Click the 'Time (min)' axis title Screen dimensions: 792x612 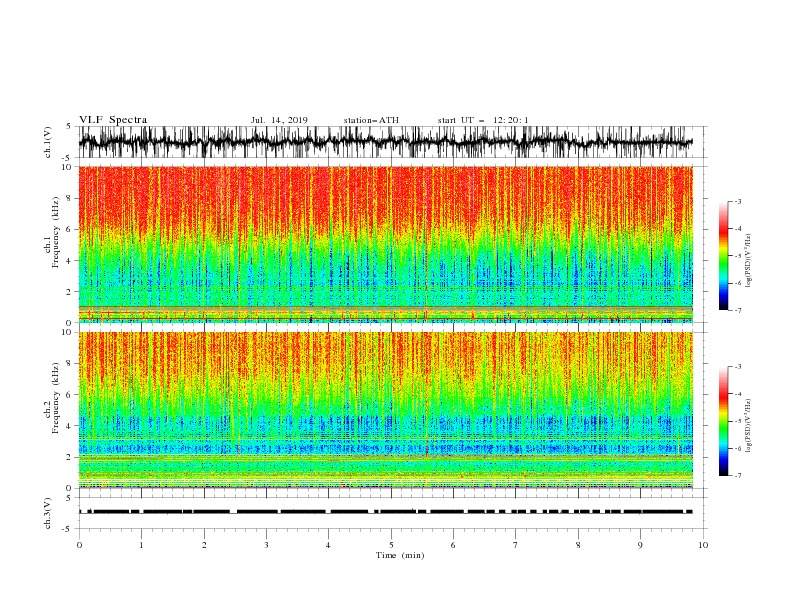point(400,555)
